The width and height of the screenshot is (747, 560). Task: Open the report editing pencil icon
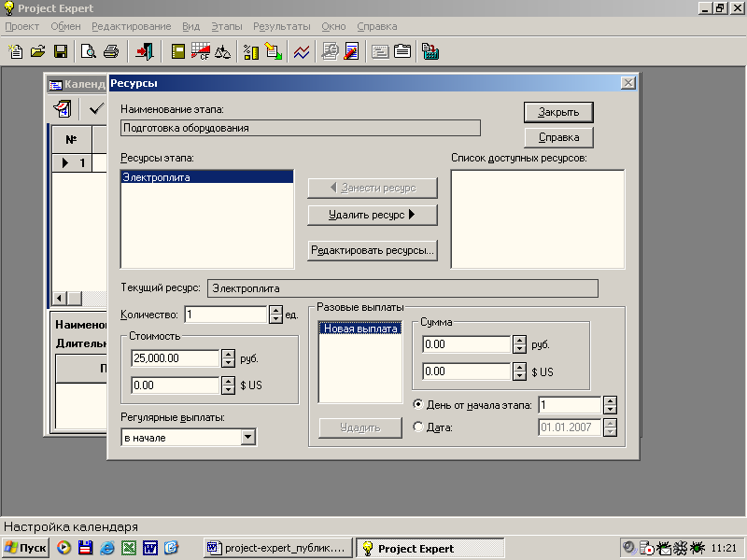tap(352, 51)
